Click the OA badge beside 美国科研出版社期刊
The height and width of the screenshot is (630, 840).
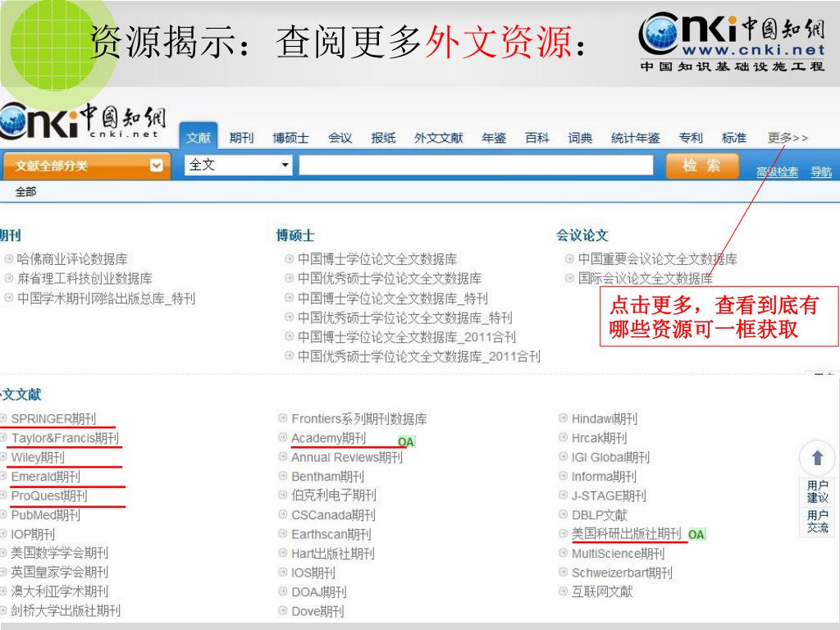click(x=696, y=535)
